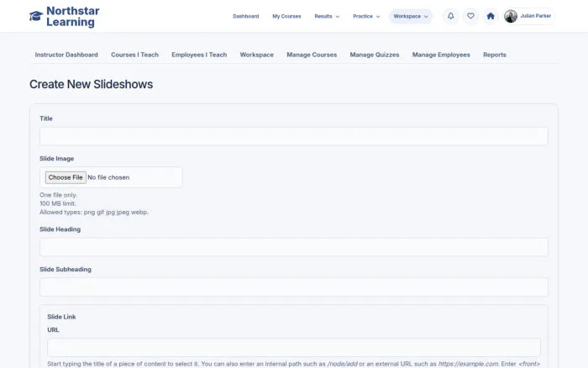Screen dimensions: 588x368
Task: Open the Reports tab
Action: coord(495,55)
